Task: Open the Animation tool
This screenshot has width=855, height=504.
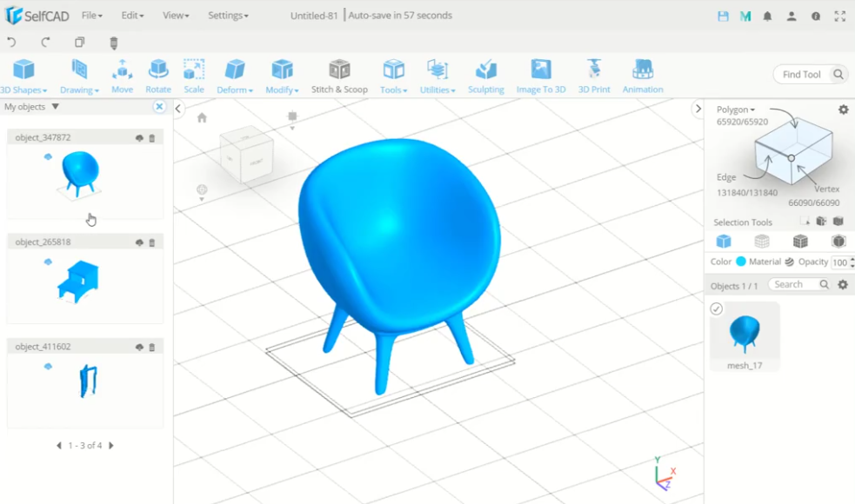Action: (x=643, y=76)
